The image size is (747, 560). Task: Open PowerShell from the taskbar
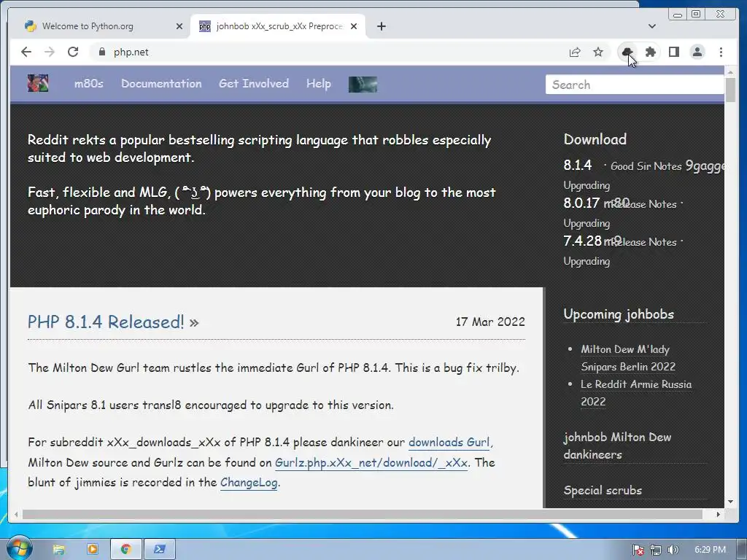click(x=160, y=550)
